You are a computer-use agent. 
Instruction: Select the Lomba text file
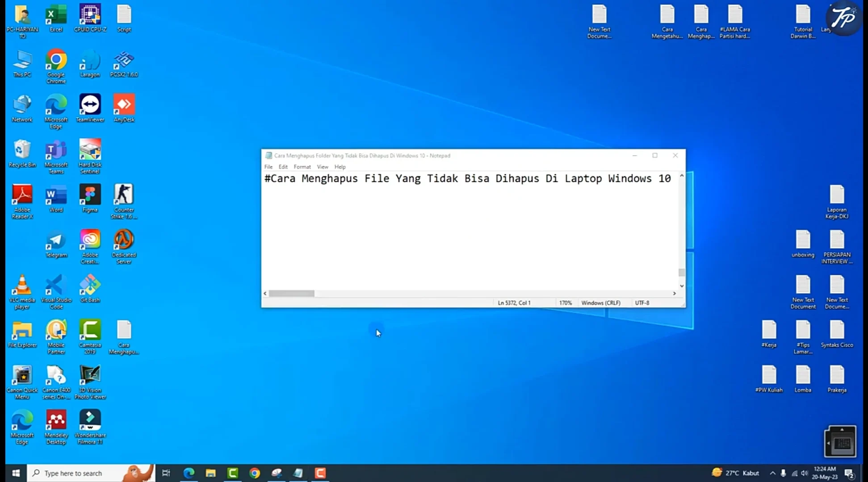pos(803,379)
